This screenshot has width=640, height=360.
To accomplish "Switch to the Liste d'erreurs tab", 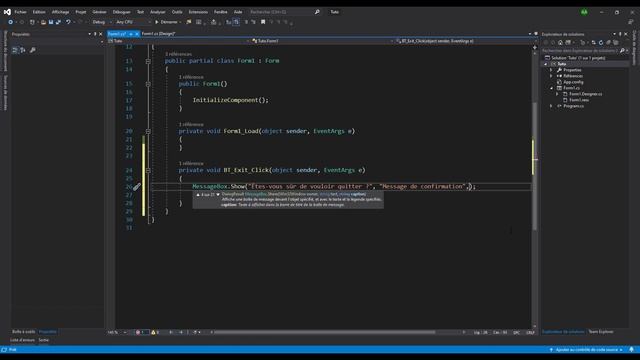I will [x=22, y=340].
